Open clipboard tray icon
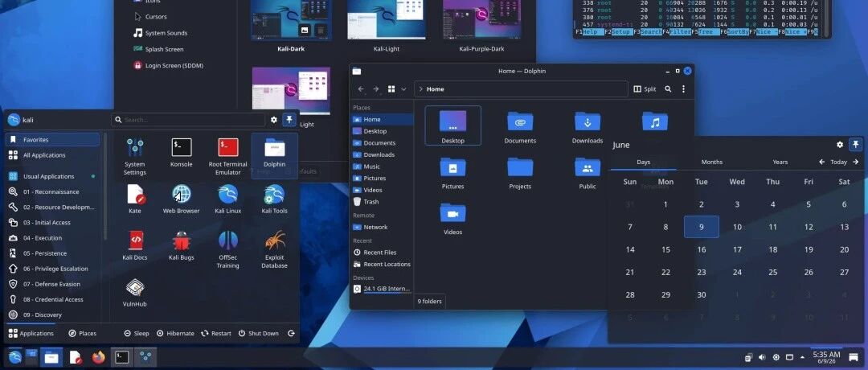868x370 pixels. click(x=748, y=357)
